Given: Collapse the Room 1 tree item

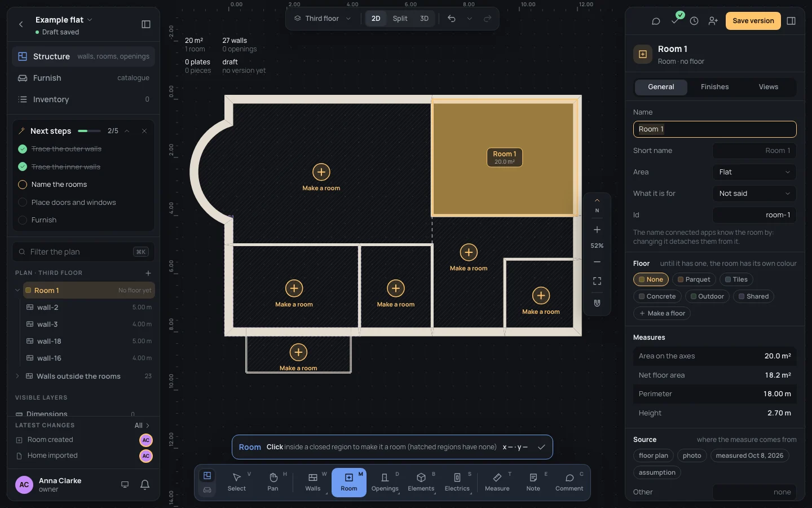Looking at the screenshot, I should coord(17,291).
